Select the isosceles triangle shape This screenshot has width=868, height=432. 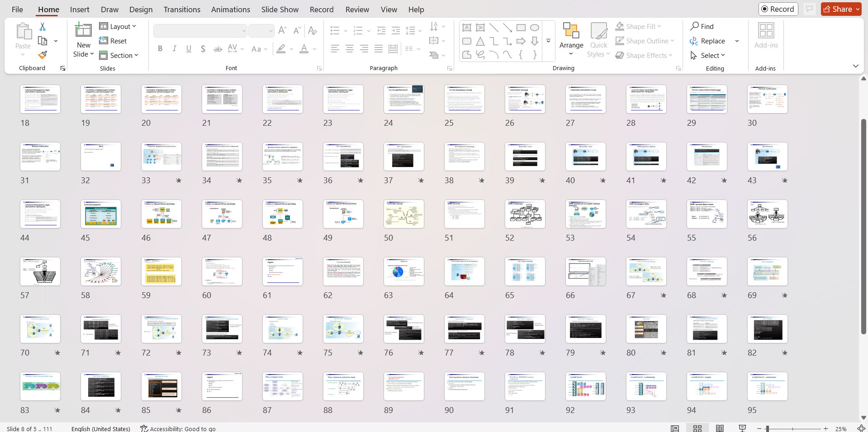[x=480, y=41]
